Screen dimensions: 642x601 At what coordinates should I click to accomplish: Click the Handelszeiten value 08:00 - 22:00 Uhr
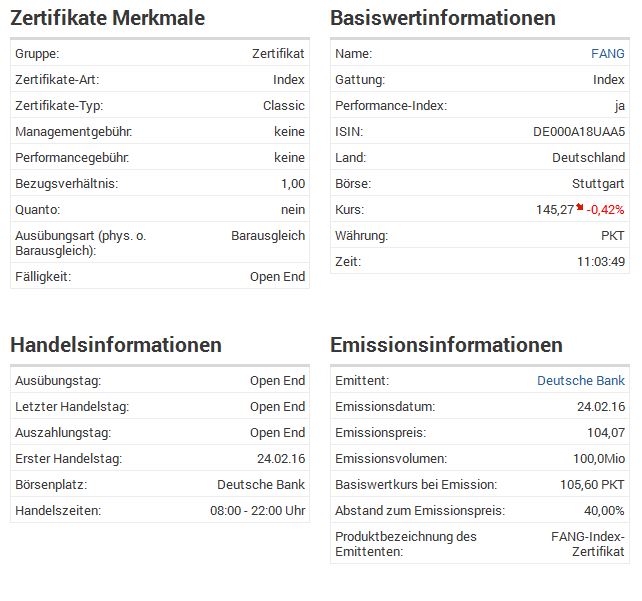(x=258, y=511)
